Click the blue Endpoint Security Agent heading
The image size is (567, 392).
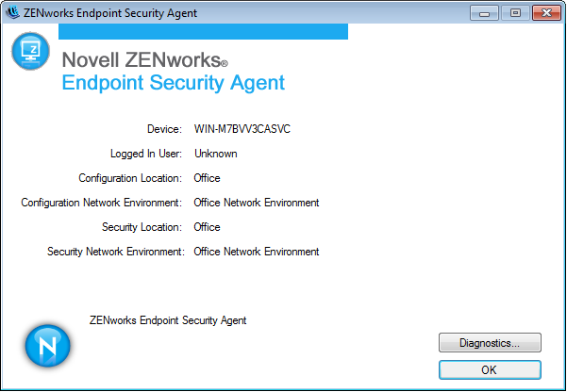click(173, 83)
